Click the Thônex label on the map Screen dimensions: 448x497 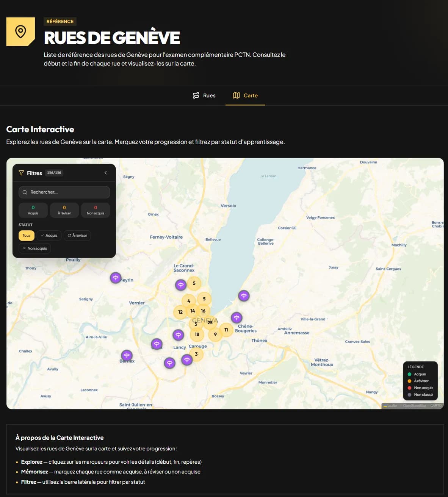tap(259, 341)
